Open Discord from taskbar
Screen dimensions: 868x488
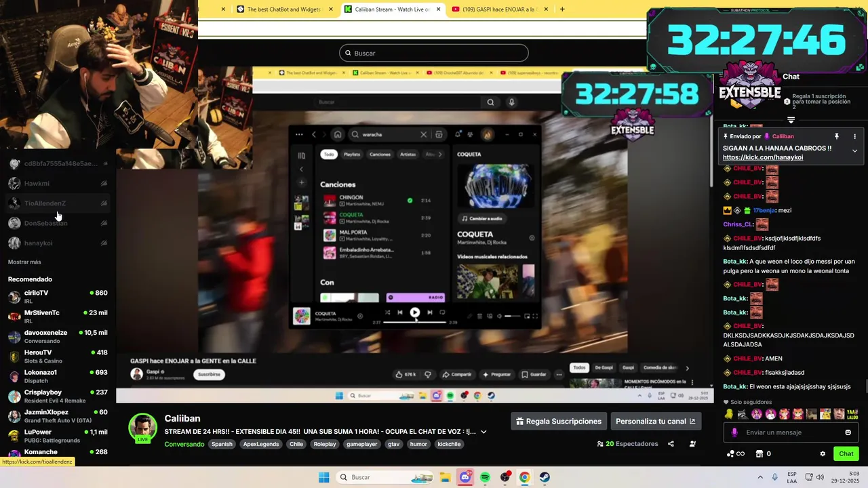465,477
